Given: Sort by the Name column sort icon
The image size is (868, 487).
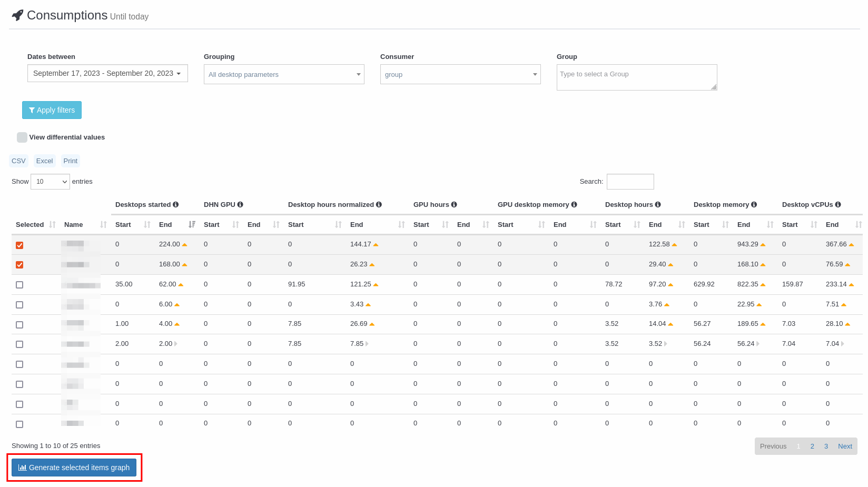Looking at the screenshot, I should coord(103,225).
